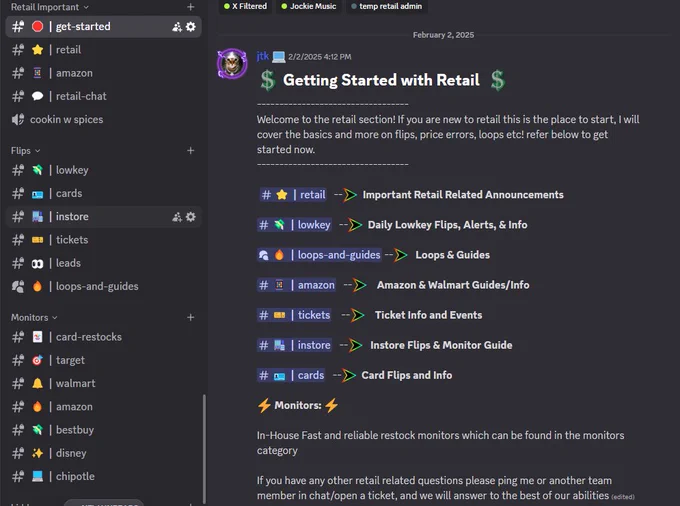Viewport: 680px width, 506px height.
Task: Click hash icon of chipotle channel
Action: [18, 477]
